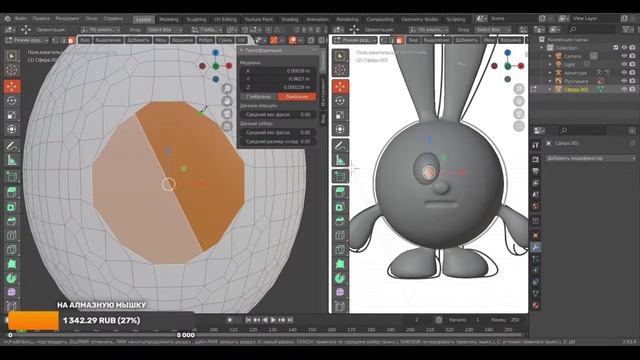Choose the Spin tool in left viewport
The width and height of the screenshot is (640, 360).
pos(12,278)
